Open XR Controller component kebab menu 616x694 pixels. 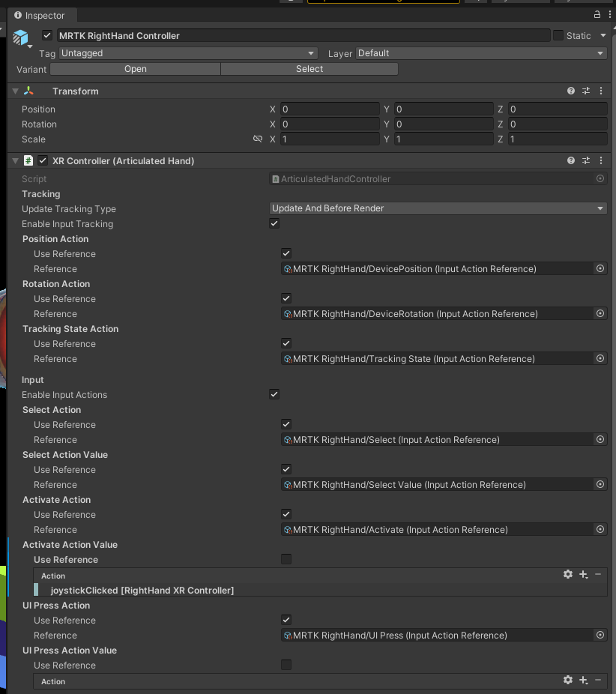click(x=601, y=160)
